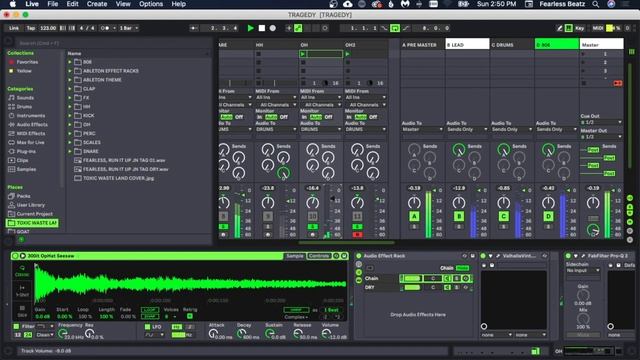Open the Cue Out dropdown
This screenshot has height=360, width=640.
pos(601,122)
